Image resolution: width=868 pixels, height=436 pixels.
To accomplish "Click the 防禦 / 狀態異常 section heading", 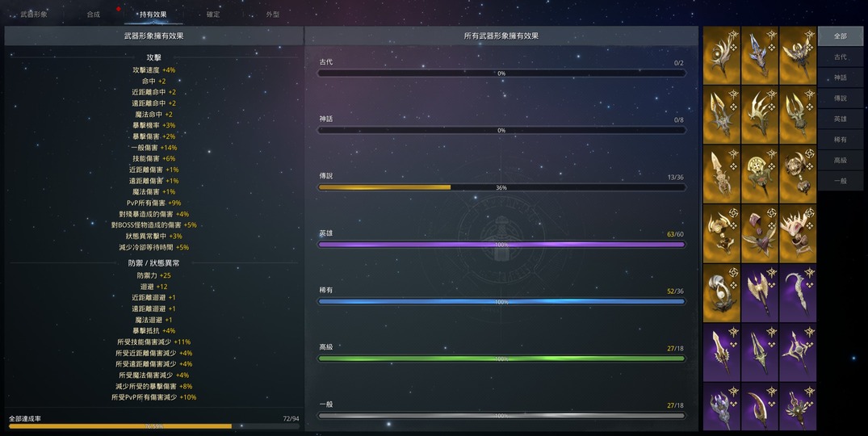I will pyautogui.click(x=154, y=263).
